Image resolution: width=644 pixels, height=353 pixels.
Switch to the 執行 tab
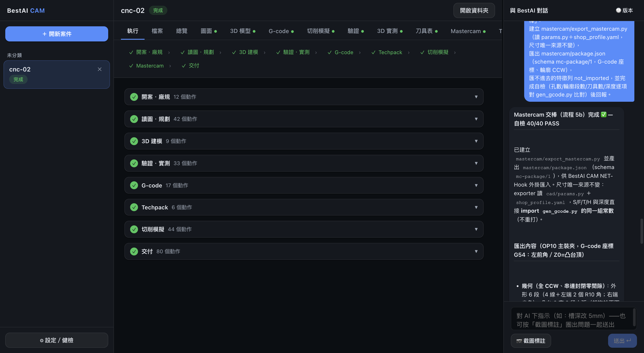pyautogui.click(x=133, y=31)
